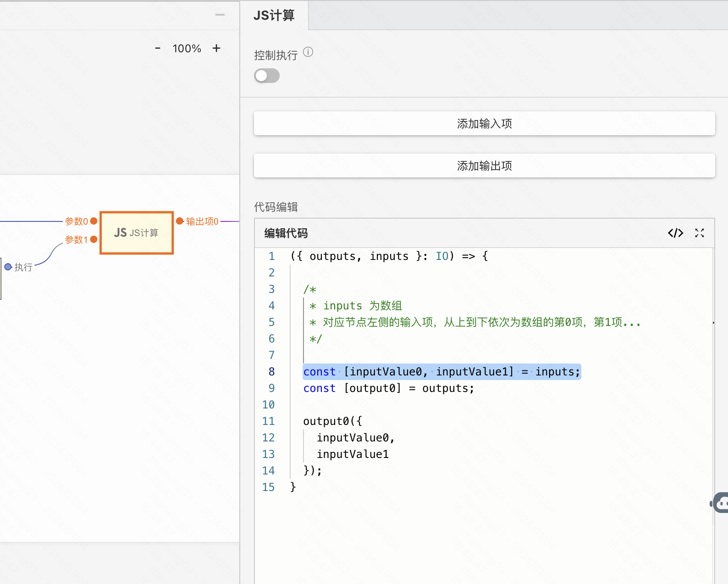Expand the code editor to fullscreen

coord(700,233)
